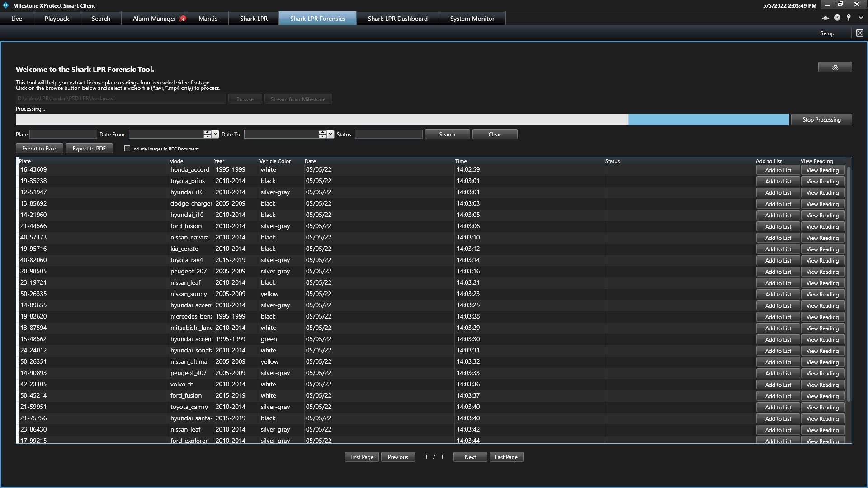The height and width of the screenshot is (488, 868).
Task: Export results with Export to Excel
Action: click(40, 148)
